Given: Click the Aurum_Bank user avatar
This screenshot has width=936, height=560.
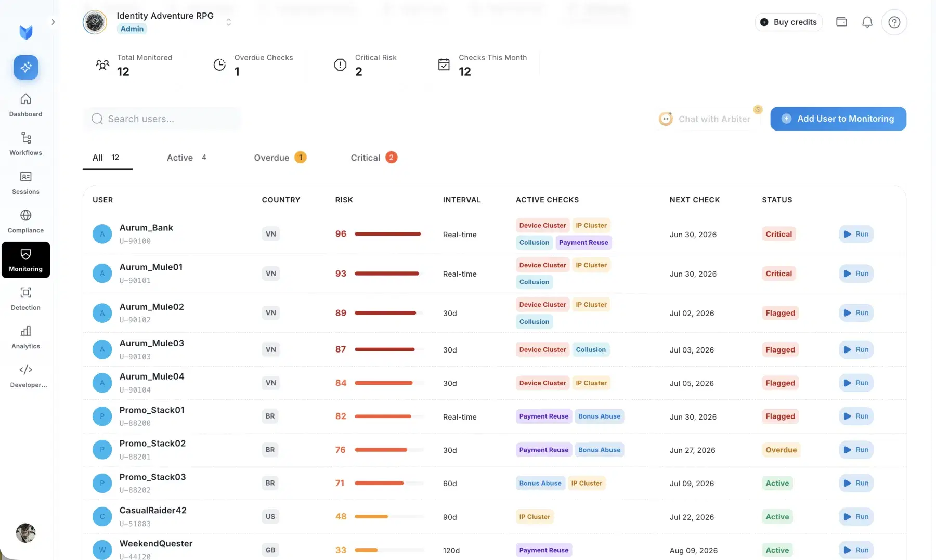Looking at the screenshot, I should 102,234.
